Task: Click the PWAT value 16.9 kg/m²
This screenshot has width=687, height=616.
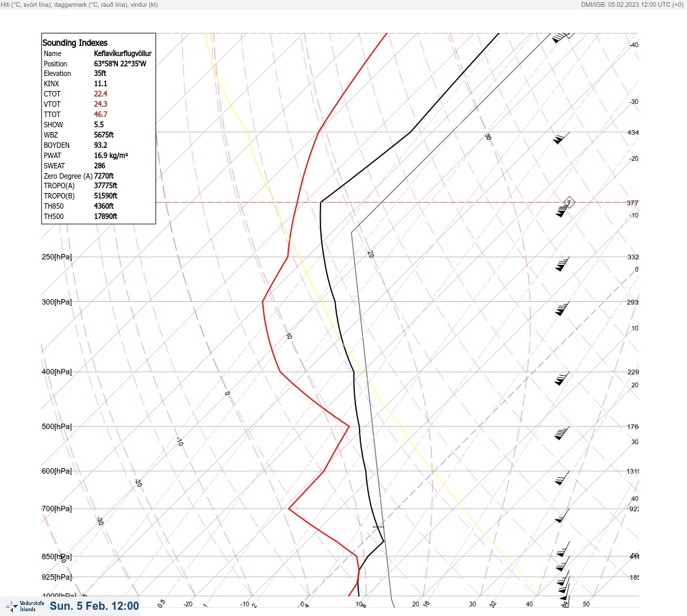Action: (111, 155)
